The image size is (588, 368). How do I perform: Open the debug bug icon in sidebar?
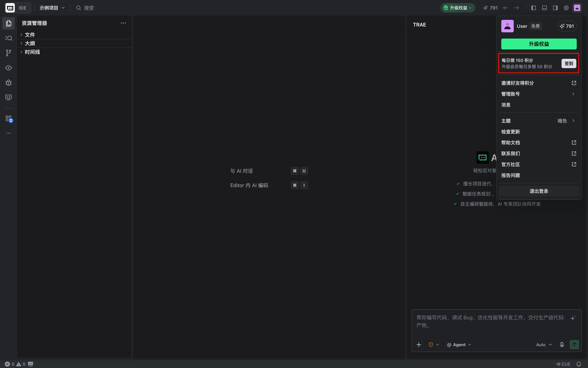[9, 83]
